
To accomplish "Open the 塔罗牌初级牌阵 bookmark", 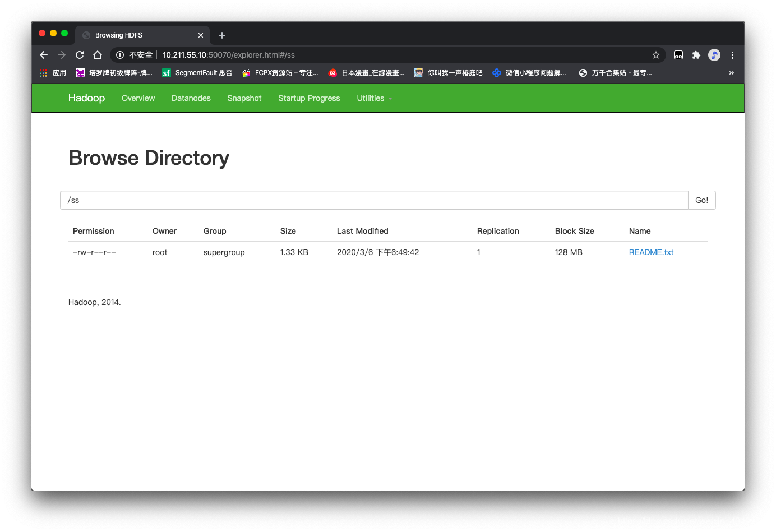I will (114, 73).
